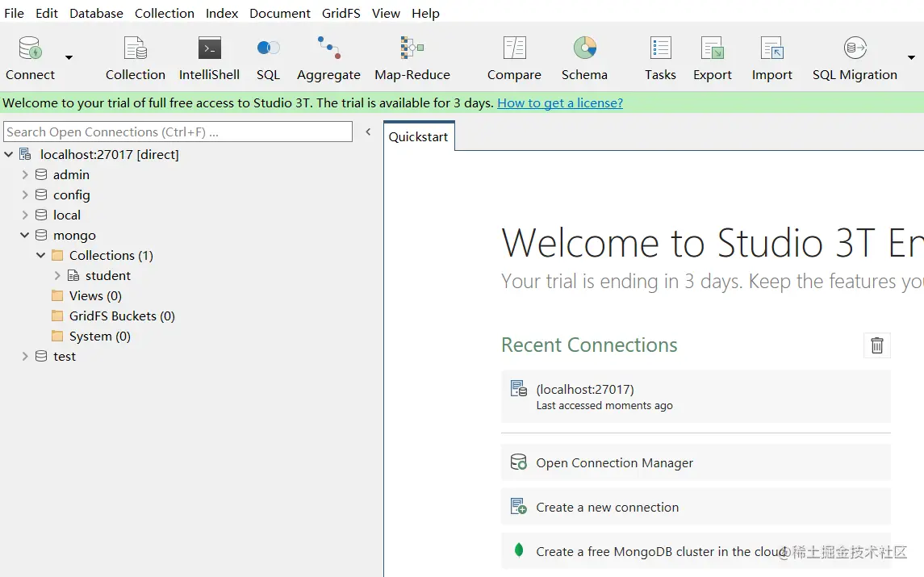Click the green MongoDB leaf icon

[x=519, y=550]
